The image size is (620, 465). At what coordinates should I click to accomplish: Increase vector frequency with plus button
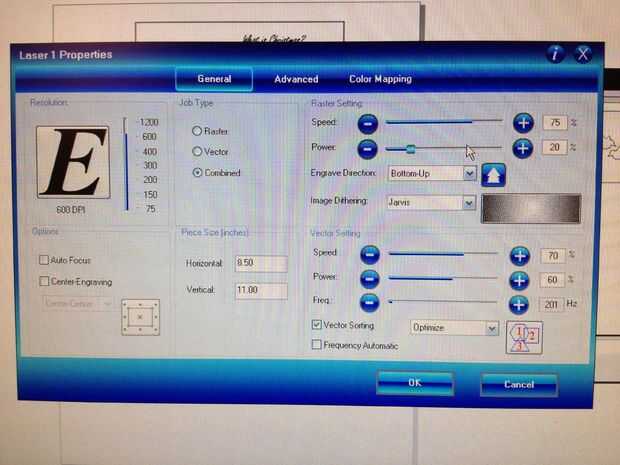[518, 305]
